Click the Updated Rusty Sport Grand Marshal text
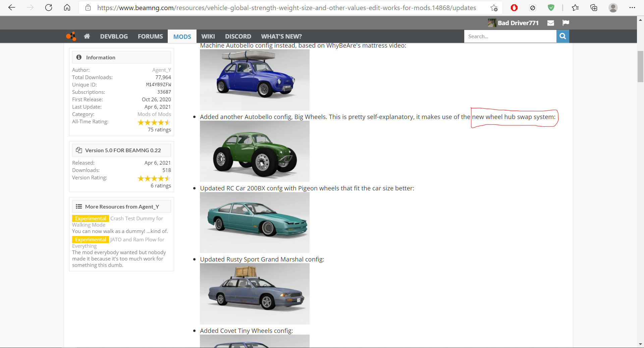 (262, 259)
